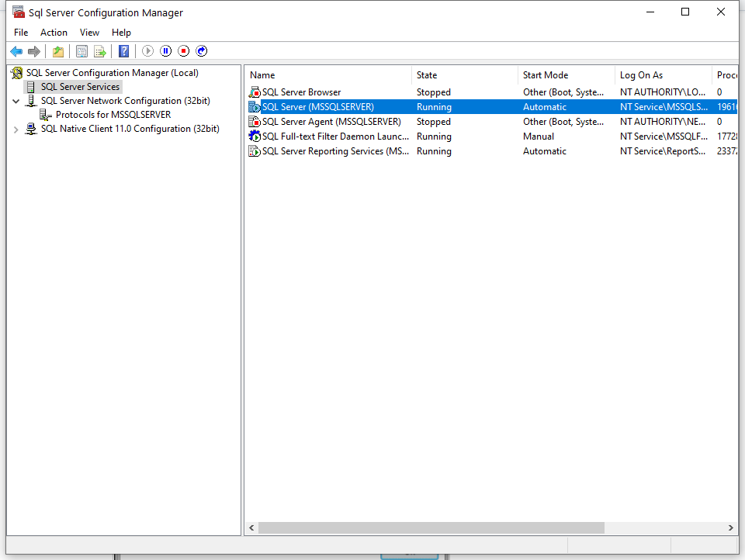
Task: Click NT Service\ReportS... log on cell
Action: [x=662, y=151]
